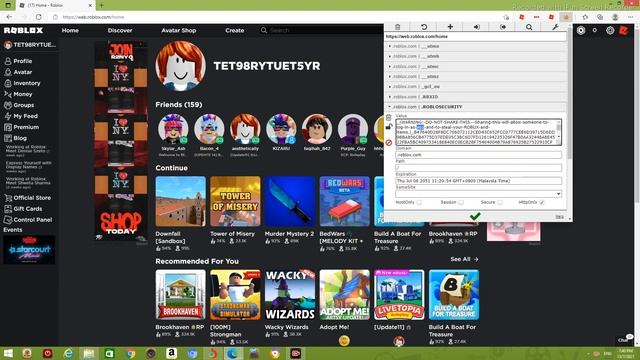Open a new browser tab with plus
640x360 pixels.
tap(102, 5)
